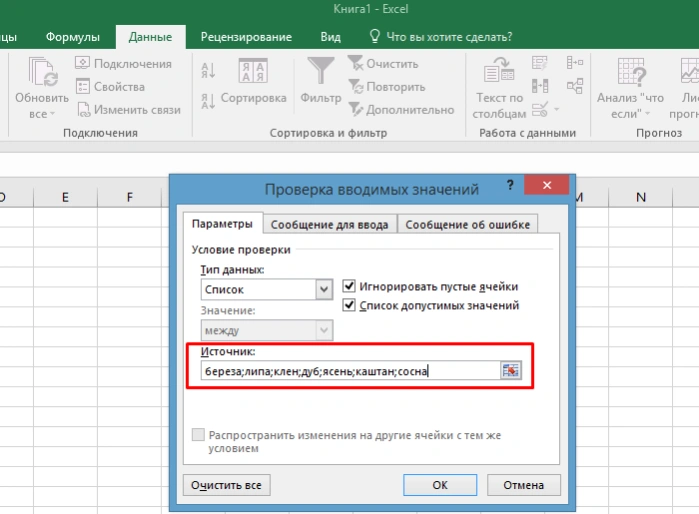Click the Filter funnel icon
This screenshot has width=699, height=514.
coord(321,70)
